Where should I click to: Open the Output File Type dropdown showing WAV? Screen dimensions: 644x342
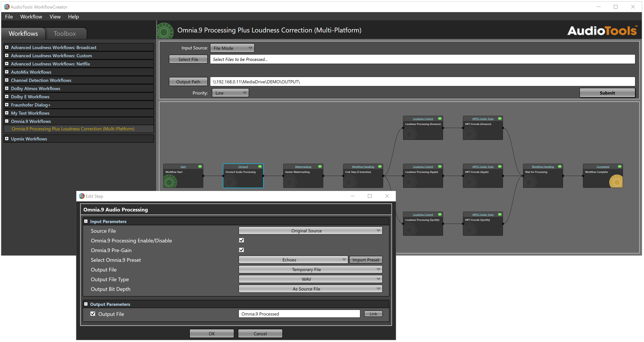(x=311, y=279)
